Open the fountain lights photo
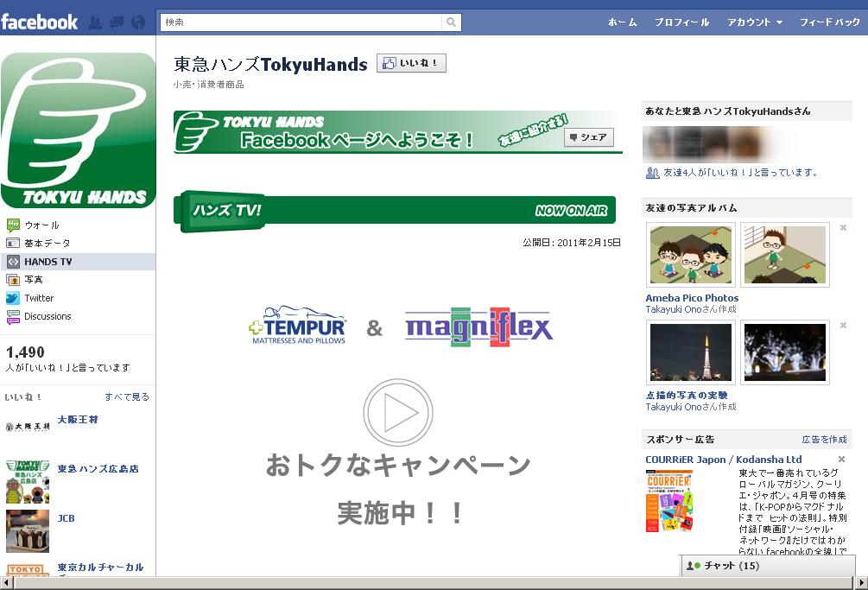Viewport: 868px width, 590px height. (785, 352)
